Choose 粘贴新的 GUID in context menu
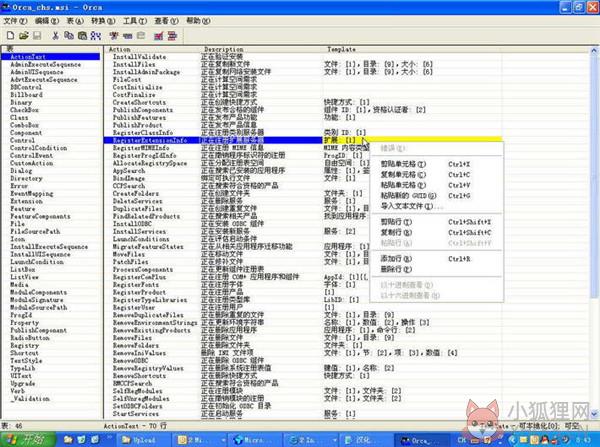This screenshot has height=447, width=600. (436, 196)
